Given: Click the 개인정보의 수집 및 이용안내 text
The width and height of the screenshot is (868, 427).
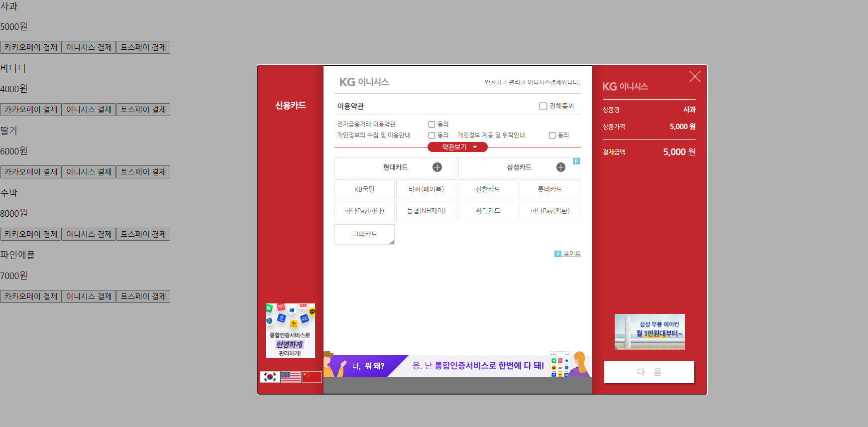Looking at the screenshot, I should point(374,135).
